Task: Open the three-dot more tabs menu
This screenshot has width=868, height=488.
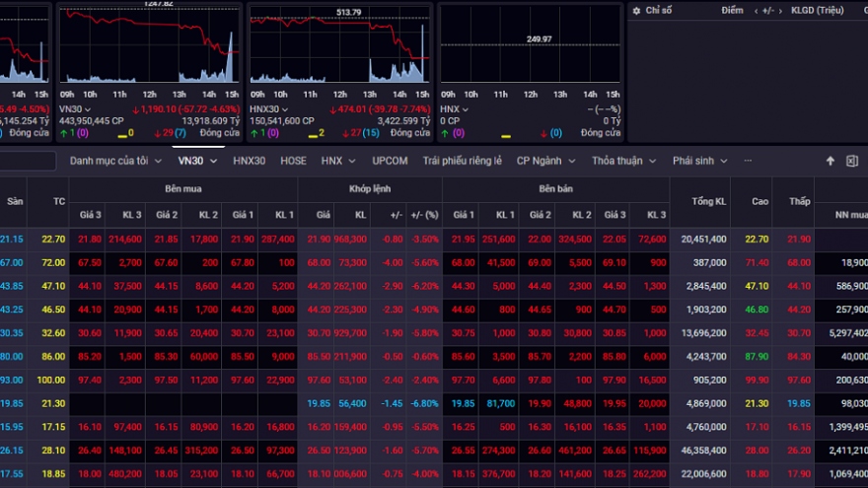Action: tap(748, 161)
